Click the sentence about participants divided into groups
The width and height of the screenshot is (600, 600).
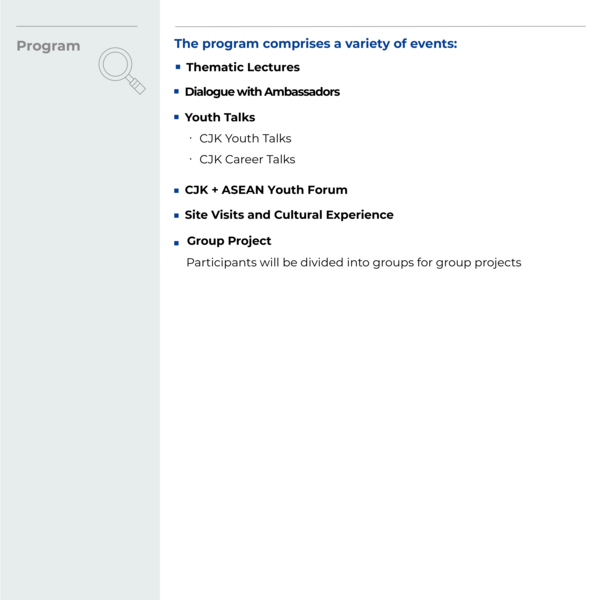tap(353, 263)
